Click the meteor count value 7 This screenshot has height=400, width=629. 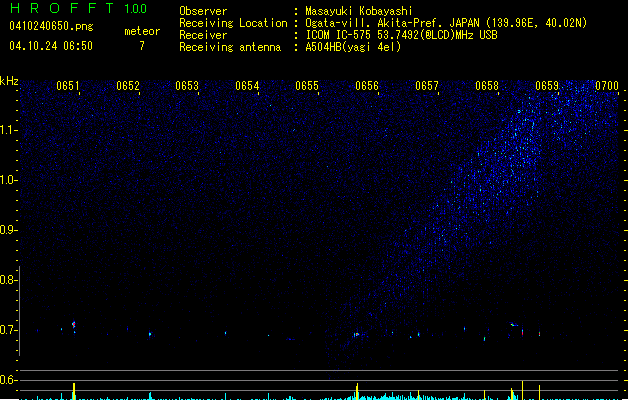[142, 46]
